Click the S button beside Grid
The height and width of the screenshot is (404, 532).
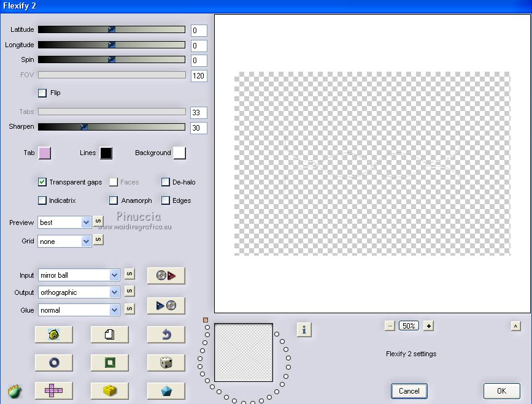98,240
